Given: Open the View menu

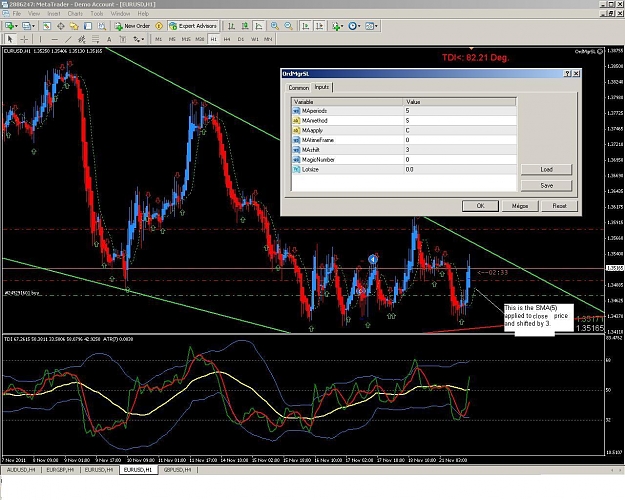Looking at the screenshot, I should tap(34, 14).
